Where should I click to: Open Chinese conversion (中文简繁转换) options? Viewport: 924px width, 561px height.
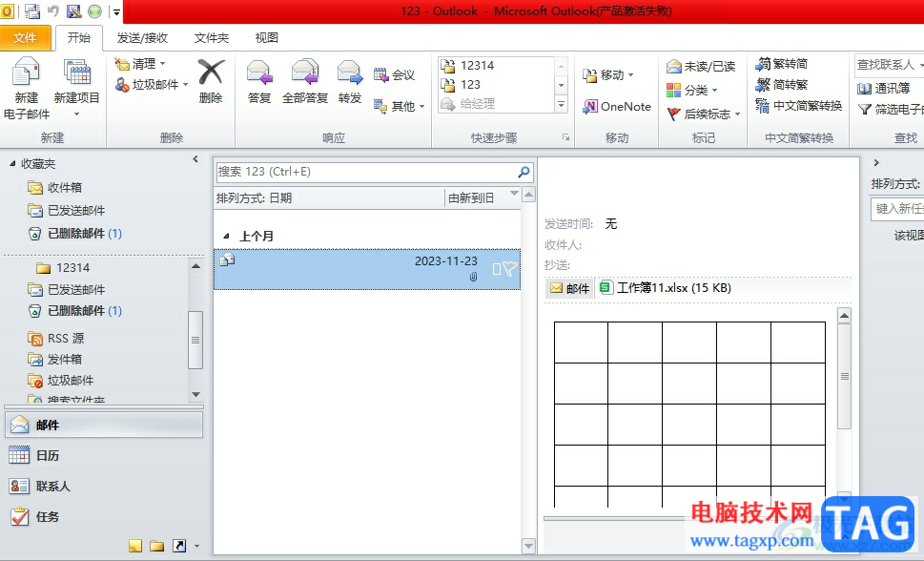point(798,106)
